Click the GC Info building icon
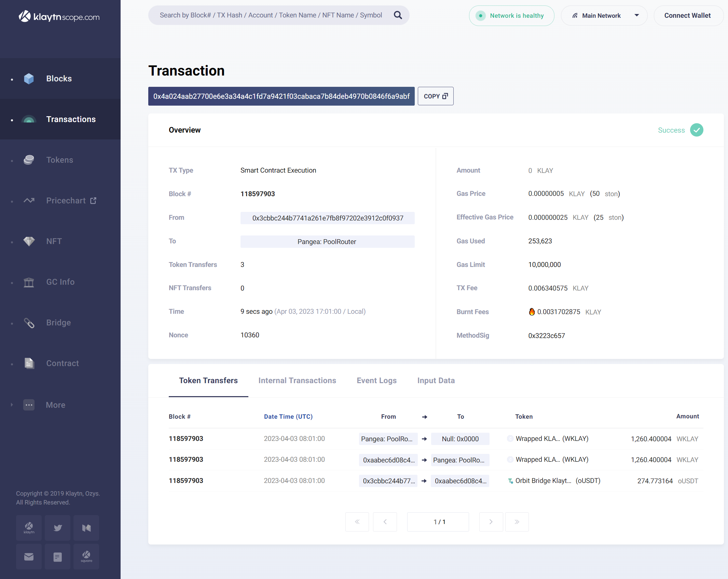This screenshot has width=728, height=579. (29, 282)
